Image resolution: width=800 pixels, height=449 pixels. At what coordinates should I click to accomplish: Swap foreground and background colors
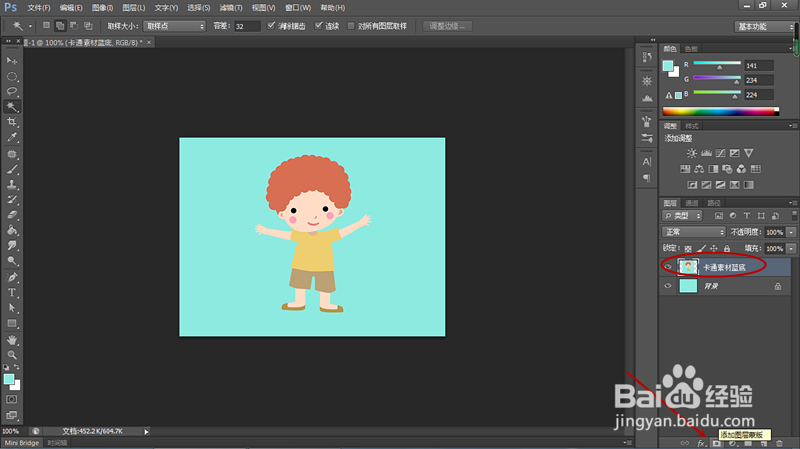17,367
